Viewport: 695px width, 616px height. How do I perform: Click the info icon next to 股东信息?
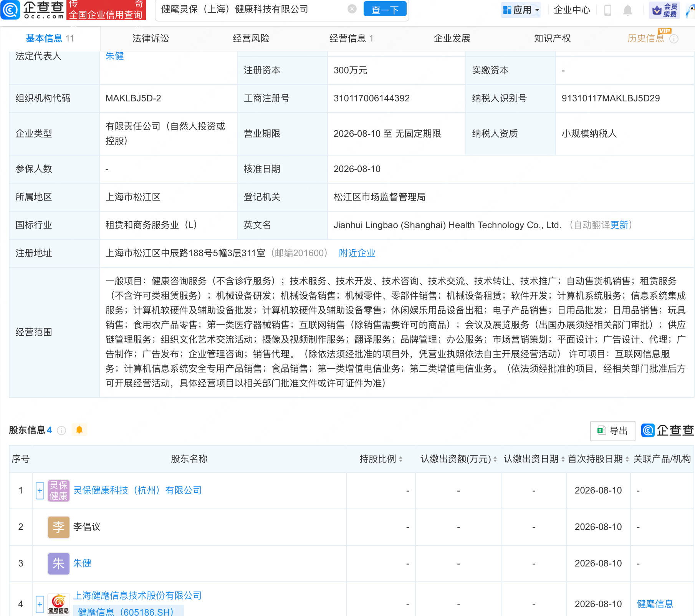pyautogui.click(x=61, y=431)
